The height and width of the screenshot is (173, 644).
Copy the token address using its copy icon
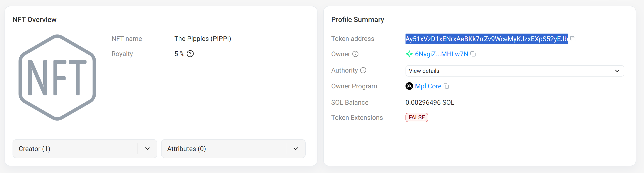point(573,39)
